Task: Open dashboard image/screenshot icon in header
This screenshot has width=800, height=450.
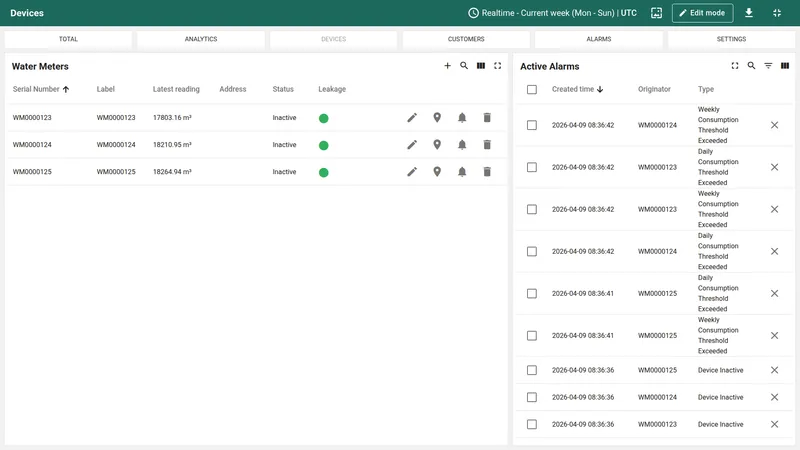Action: point(657,13)
